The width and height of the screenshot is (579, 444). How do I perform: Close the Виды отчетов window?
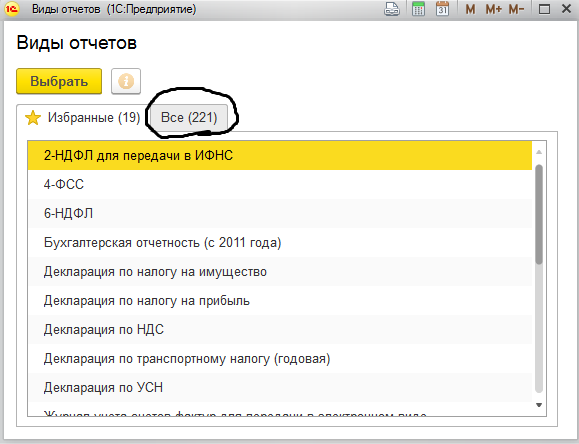click(566, 8)
